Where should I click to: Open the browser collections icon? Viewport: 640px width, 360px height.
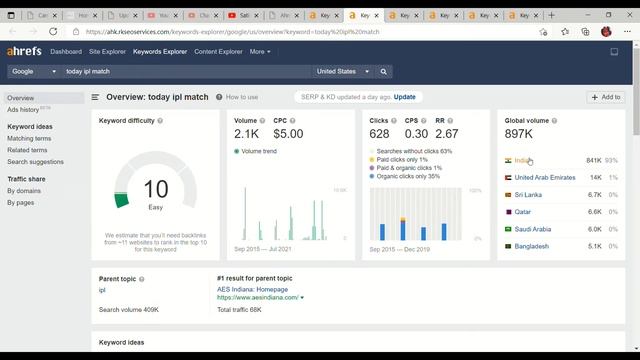[x=585, y=32]
